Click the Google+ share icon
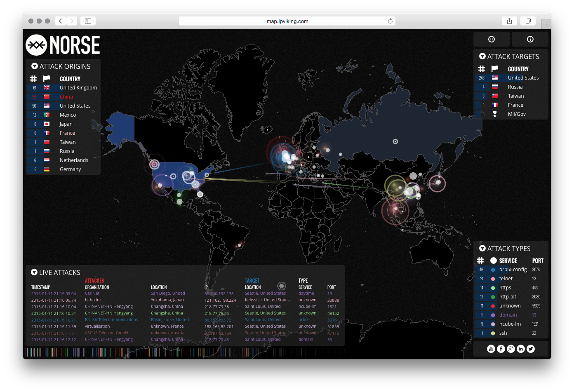This screenshot has height=392, width=574. tap(510, 348)
